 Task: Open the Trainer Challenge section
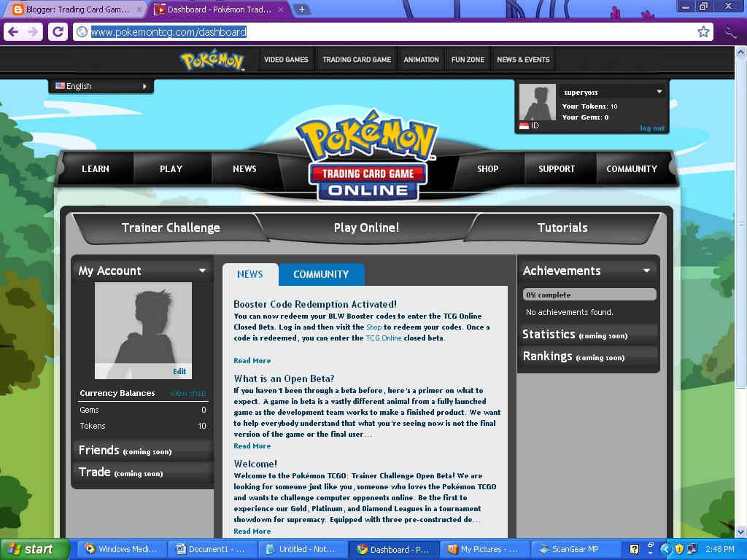coord(172,227)
